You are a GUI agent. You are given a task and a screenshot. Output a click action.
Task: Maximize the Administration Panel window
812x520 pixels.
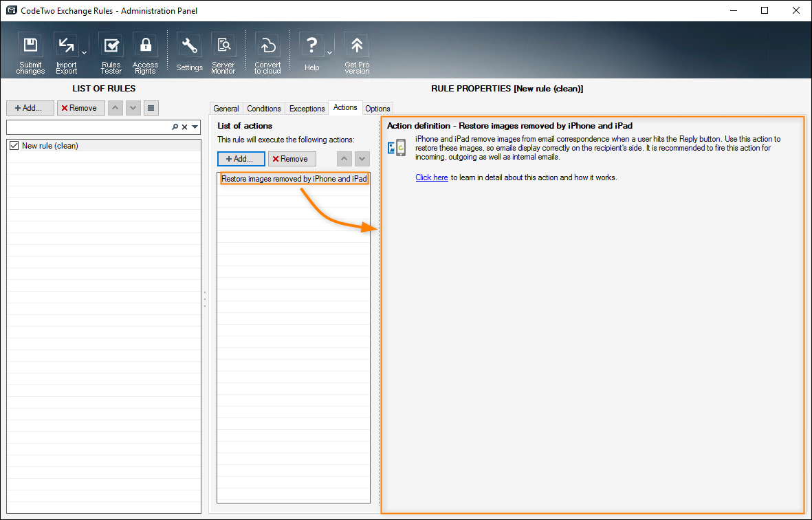(x=765, y=10)
